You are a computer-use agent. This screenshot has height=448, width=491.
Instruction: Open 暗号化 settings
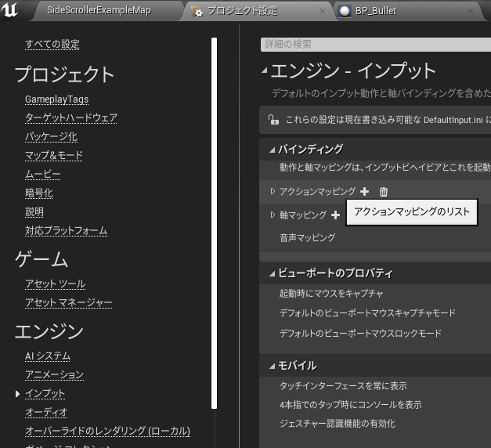[39, 193]
